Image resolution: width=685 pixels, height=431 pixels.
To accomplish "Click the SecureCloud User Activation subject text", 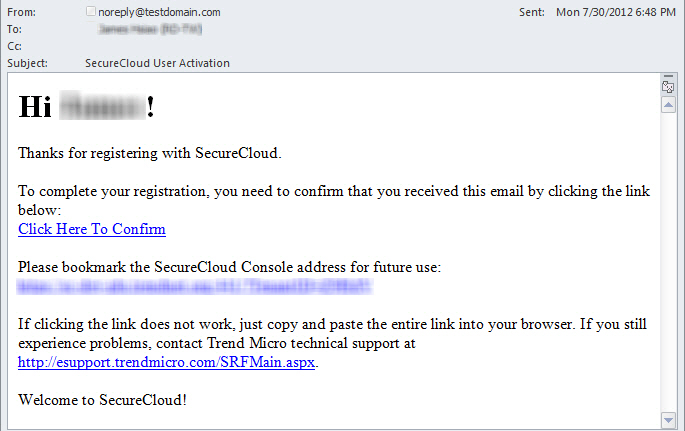I will coord(158,63).
